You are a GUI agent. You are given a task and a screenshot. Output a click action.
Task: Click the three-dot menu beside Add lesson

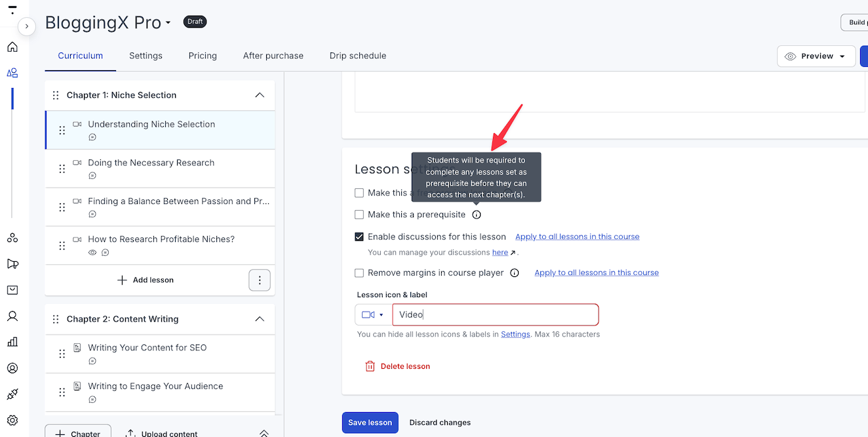[x=260, y=280]
